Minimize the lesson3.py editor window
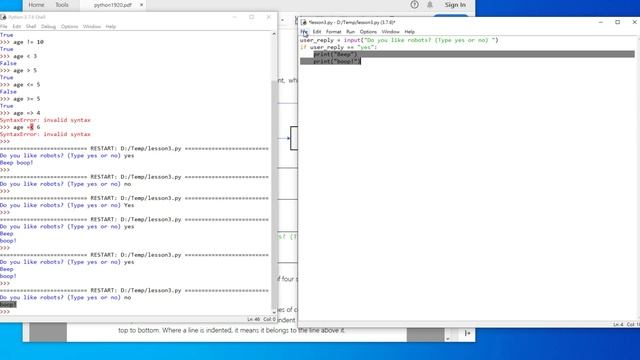640x360 pixels. click(600, 22)
